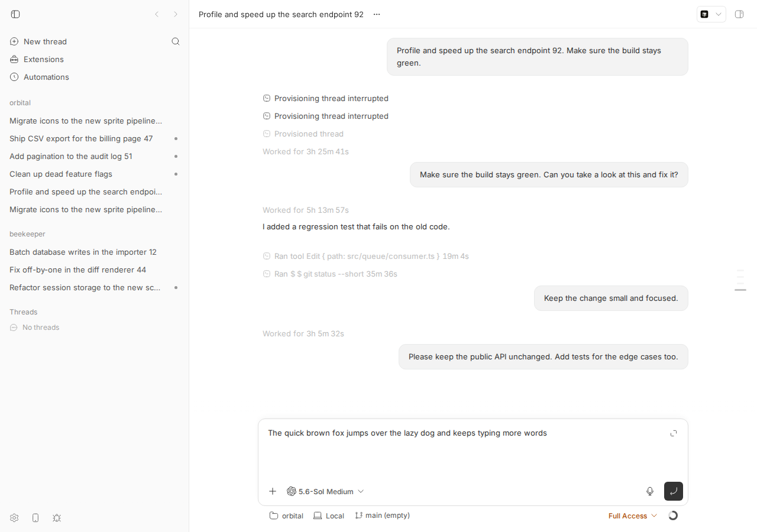Expand the composer with the expand icon

coord(674,433)
